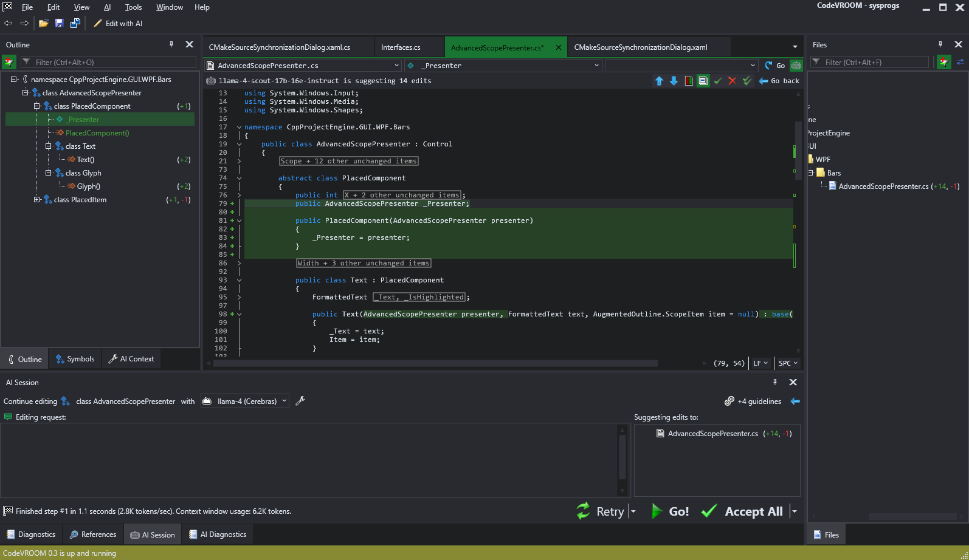
Task: Open AdvancedScopePresenter.cs in the Files tree
Action: (883, 186)
